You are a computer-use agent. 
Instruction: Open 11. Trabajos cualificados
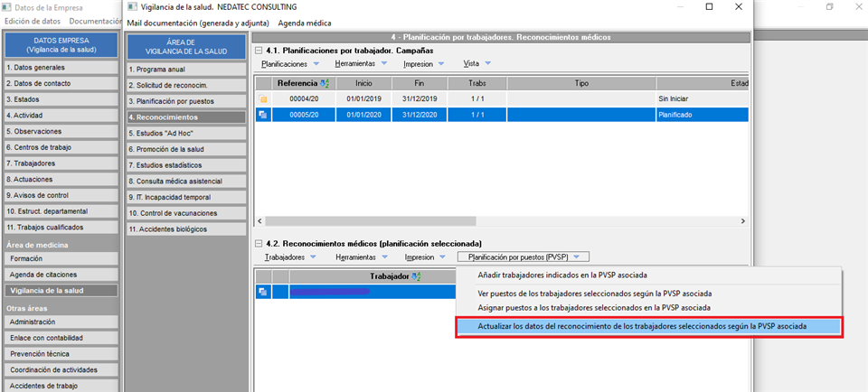click(x=61, y=228)
